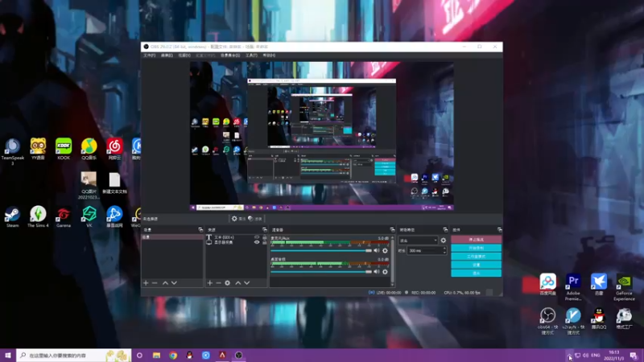Click the Audio Mixer vertical scrollbar
The image size is (644, 362).
(x=392, y=261)
